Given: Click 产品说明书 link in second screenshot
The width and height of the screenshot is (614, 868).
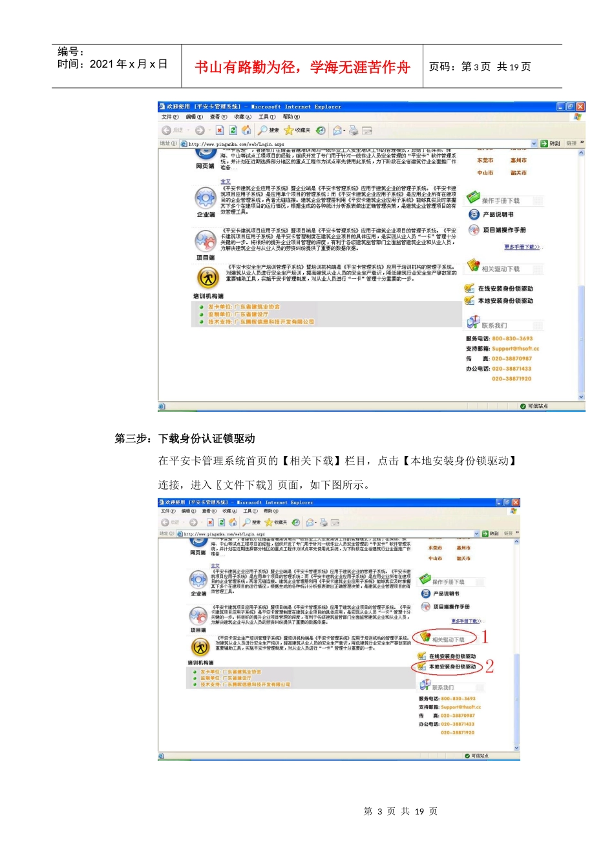Looking at the screenshot, I should [446, 594].
